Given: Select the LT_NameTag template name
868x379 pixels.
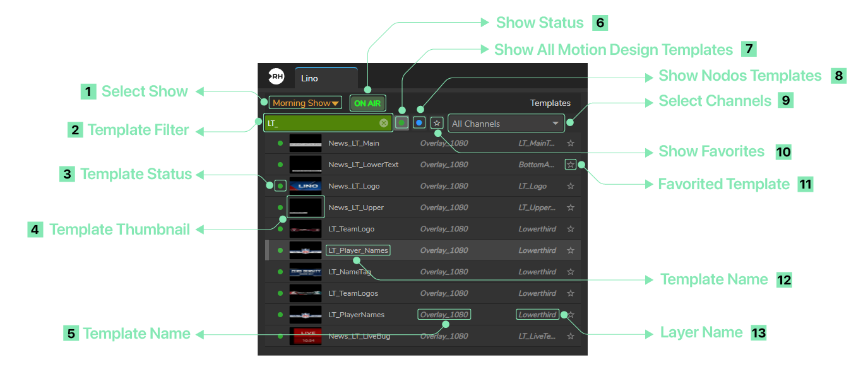Looking at the screenshot, I should (x=350, y=272).
